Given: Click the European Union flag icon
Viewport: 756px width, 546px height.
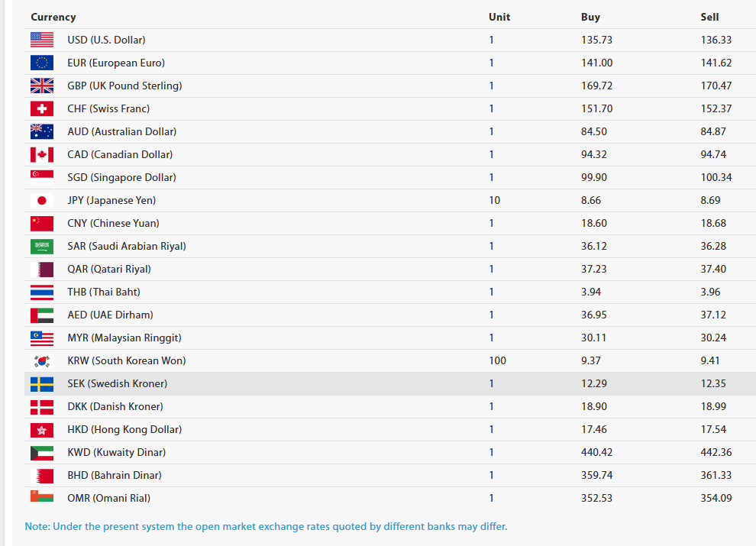Looking at the screenshot, I should pos(42,63).
